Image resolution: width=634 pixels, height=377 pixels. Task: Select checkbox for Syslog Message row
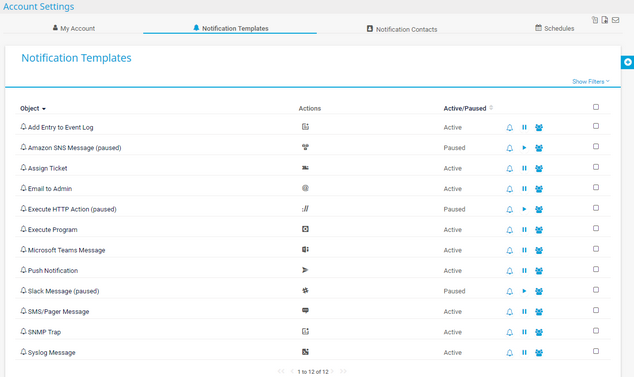[596, 351]
